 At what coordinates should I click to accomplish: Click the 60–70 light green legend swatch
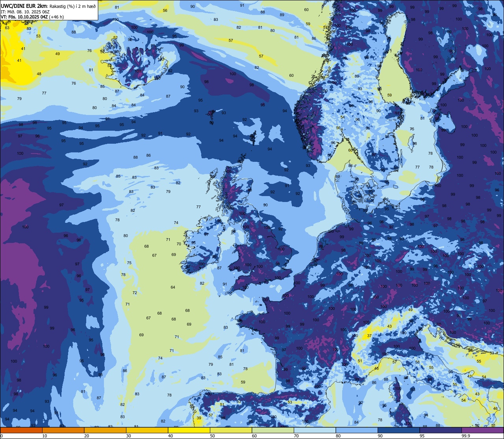pos(273,430)
